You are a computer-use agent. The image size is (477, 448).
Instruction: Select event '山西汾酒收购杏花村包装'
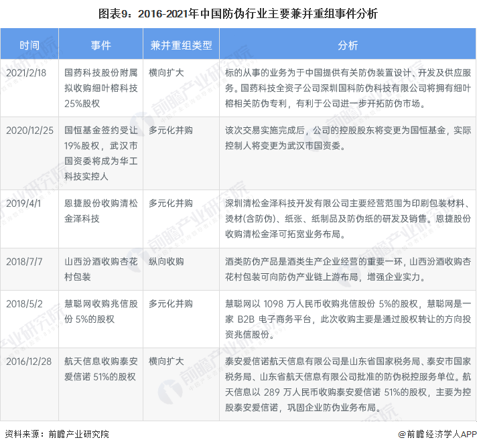(100, 269)
